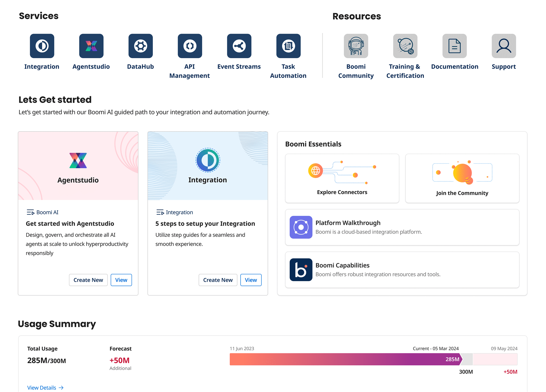Screen dimensions: 546x392
Task: Open the Platform Walkthrough card
Action: 402,227
